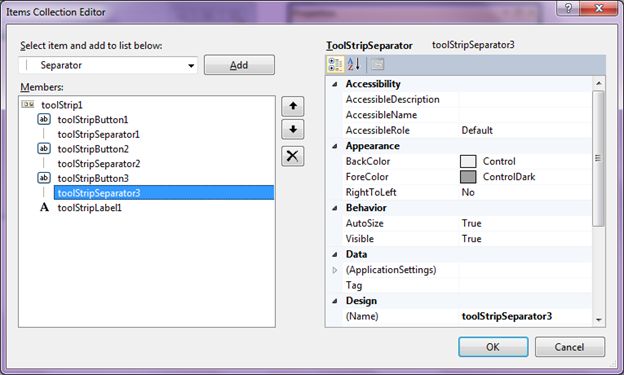Click the toolStripButton3 ab icon
The image size is (624, 375).
point(44,178)
